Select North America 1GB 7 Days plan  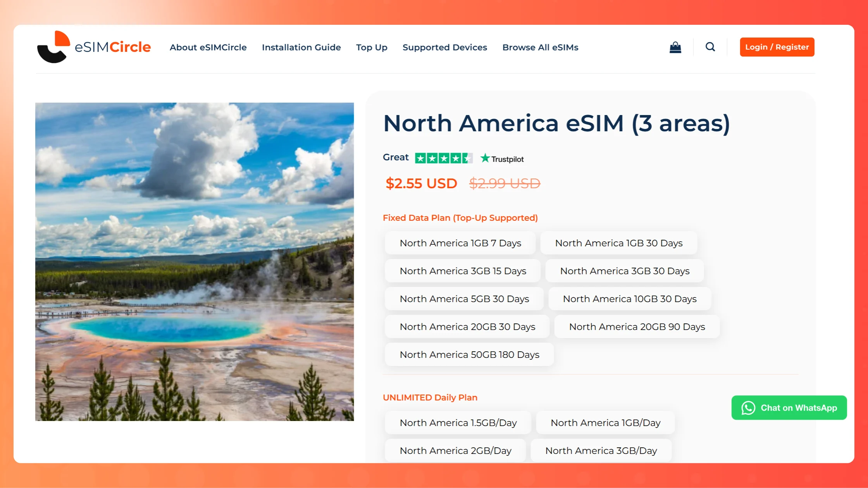click(460, 243)
